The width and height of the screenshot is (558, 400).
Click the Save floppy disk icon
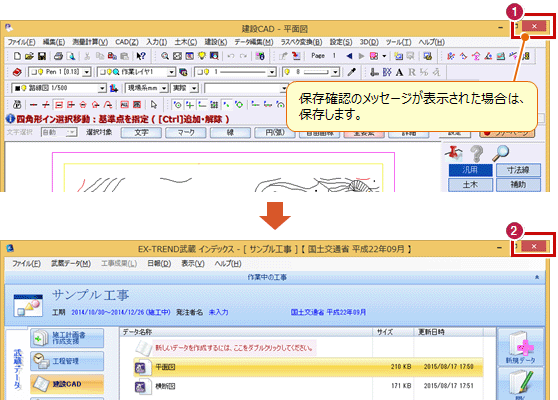pyautogui.click(x=42, y=56)
